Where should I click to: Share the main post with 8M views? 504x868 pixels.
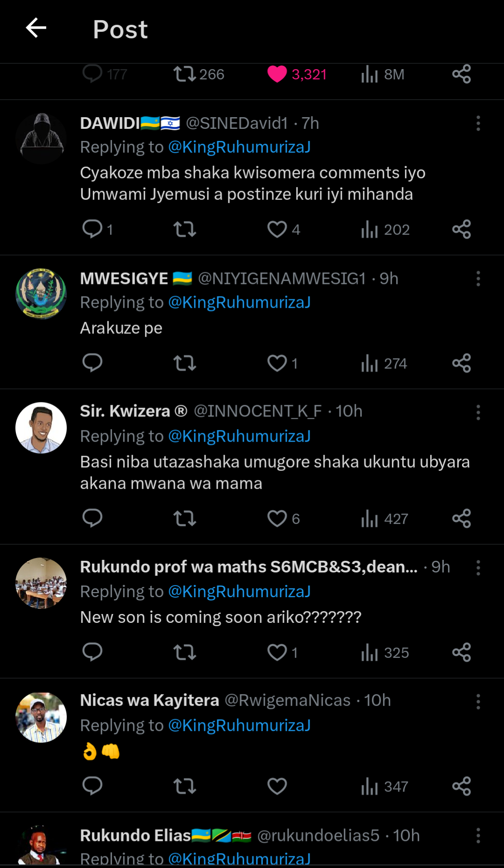pos(461,74)
